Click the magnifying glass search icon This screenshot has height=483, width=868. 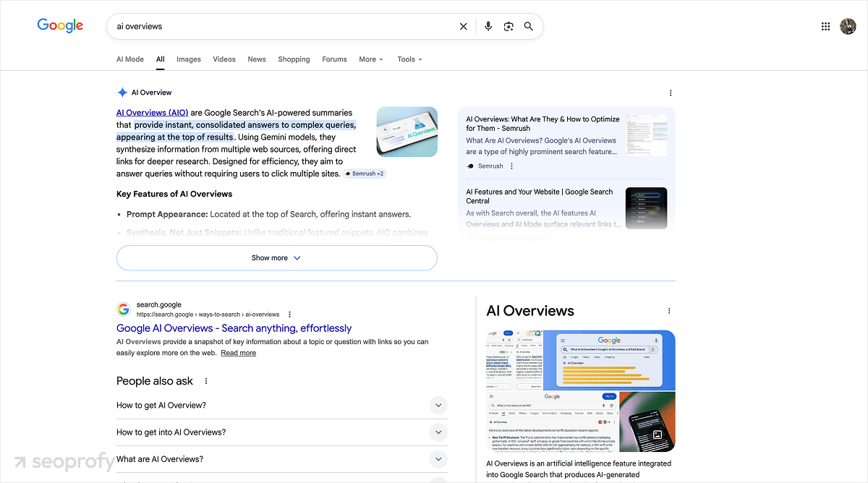tap(529, 26)
